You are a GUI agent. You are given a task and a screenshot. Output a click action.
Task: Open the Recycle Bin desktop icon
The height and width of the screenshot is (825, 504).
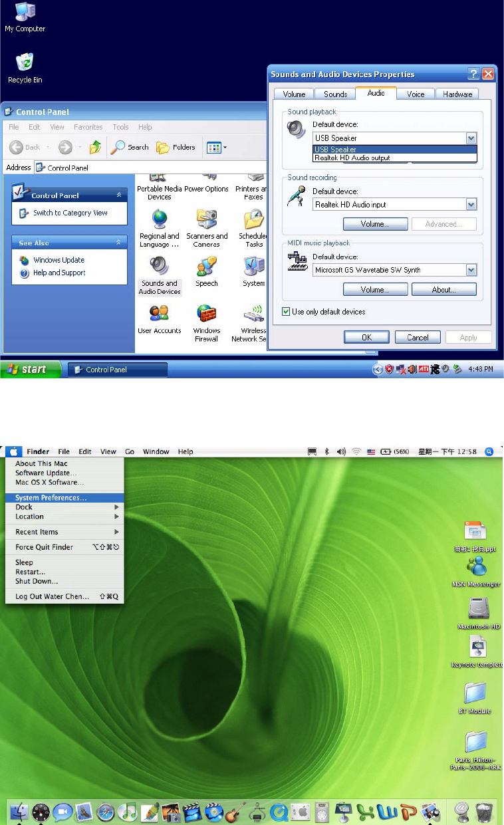pyautogui.click(x=25, y=68)
